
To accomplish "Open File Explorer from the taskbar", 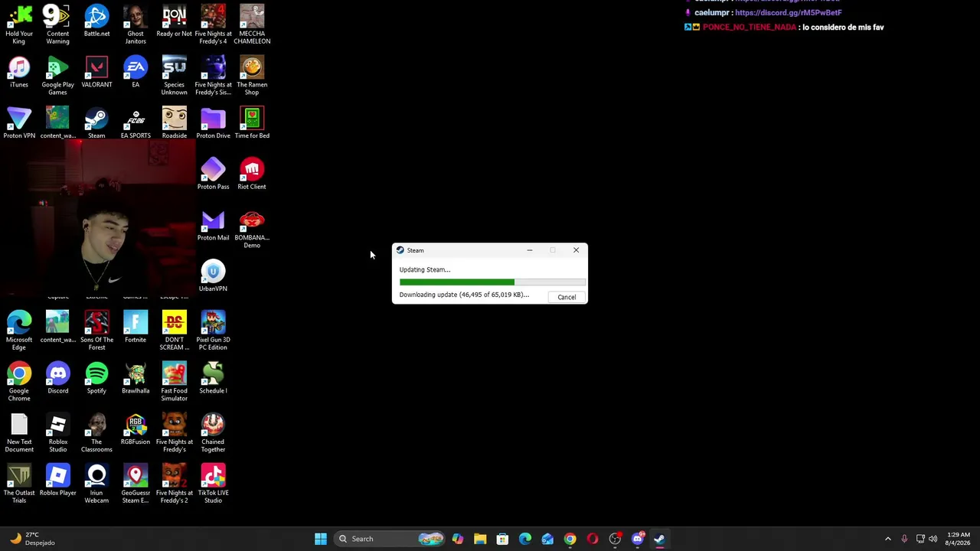I will (x=480, y=539).
